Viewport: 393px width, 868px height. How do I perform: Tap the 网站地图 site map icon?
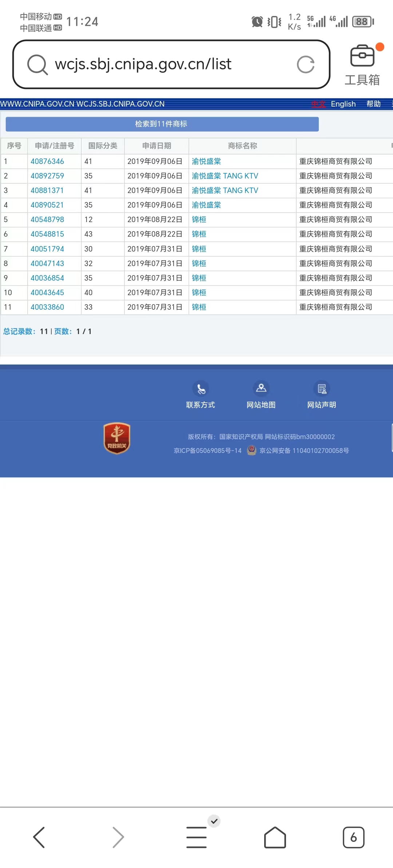pyautogui.click(x=261, y=389)
